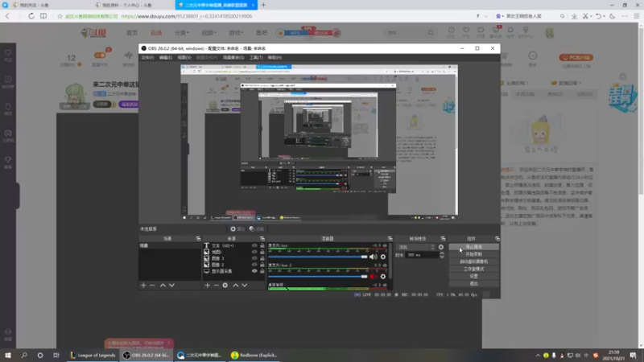Mute first mixer channel speaker icon
The width and height of the screenshot is (644, 362).
[x=373, y=257]
